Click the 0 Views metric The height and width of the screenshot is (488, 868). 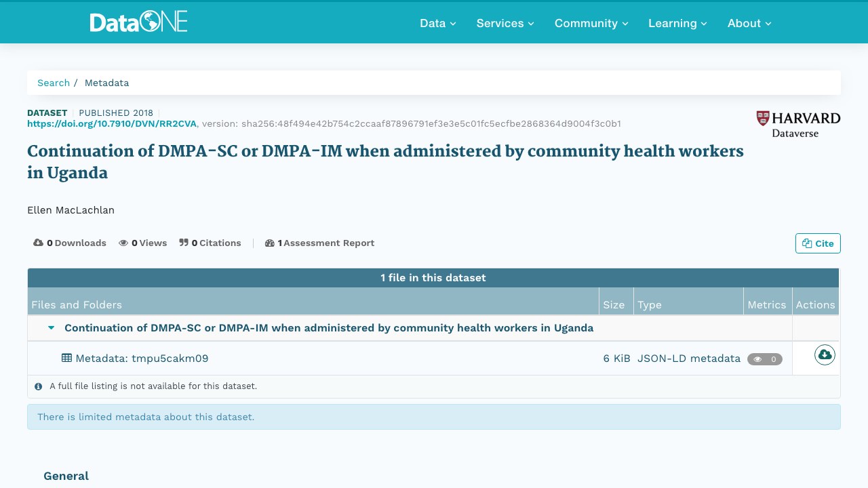pos(142,243)
